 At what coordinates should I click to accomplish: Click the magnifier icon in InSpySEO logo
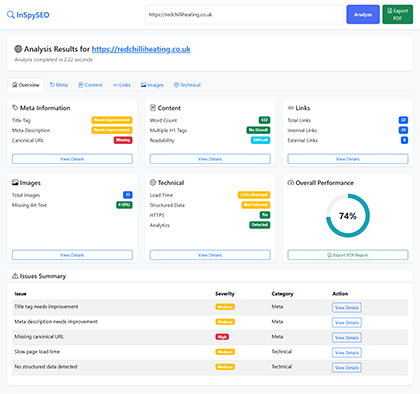point(11,15)
